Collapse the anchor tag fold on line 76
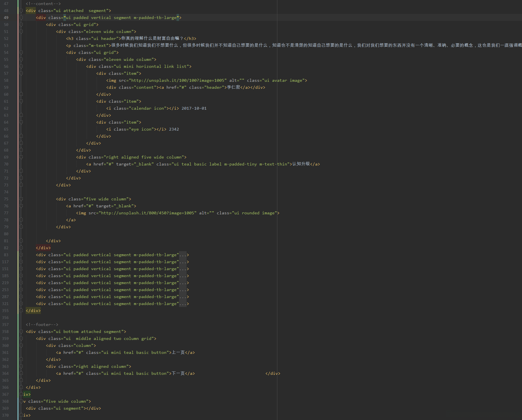522x420 pixels. coord(21,206)
